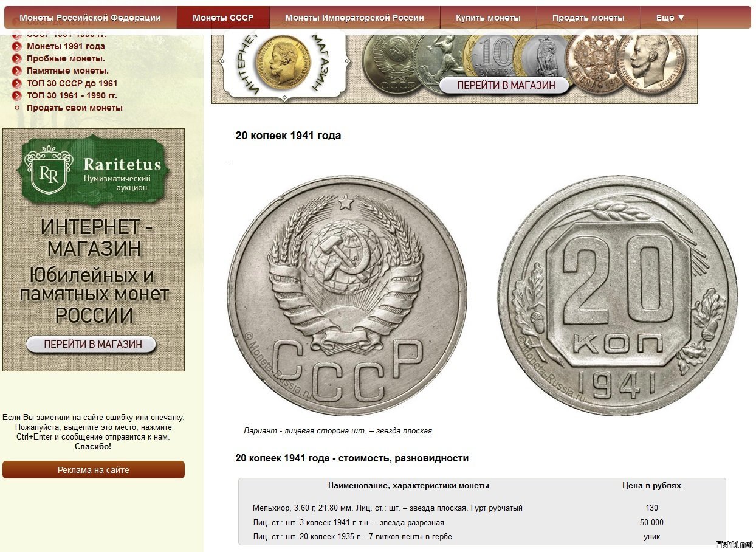View the 20 kopeks obverse coin image
The height and width of the screenshot is (552, 756).
pos(348,296)
